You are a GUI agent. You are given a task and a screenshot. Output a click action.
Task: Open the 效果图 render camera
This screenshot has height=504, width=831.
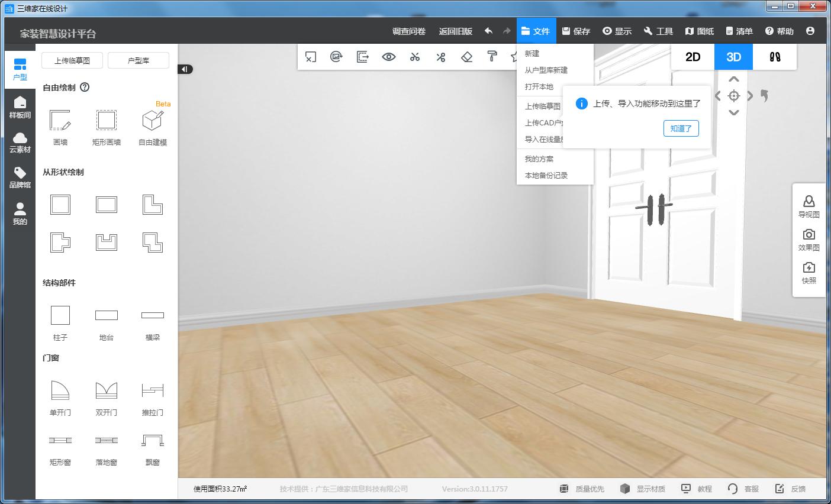(809, 239)
